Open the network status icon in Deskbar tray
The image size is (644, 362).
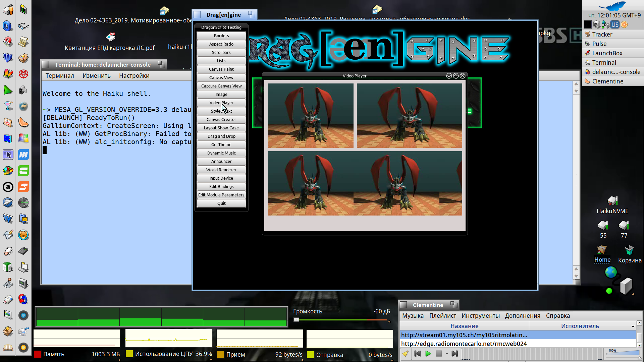[x=605, y=24]
